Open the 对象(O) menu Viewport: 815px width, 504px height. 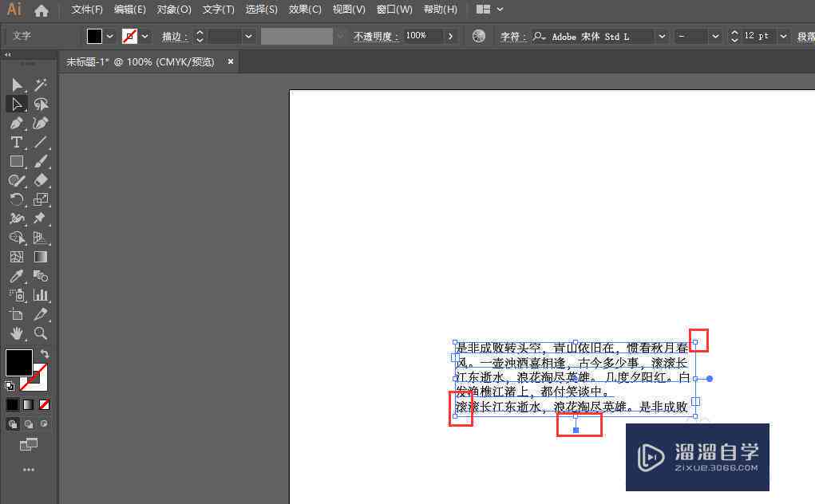174,10
